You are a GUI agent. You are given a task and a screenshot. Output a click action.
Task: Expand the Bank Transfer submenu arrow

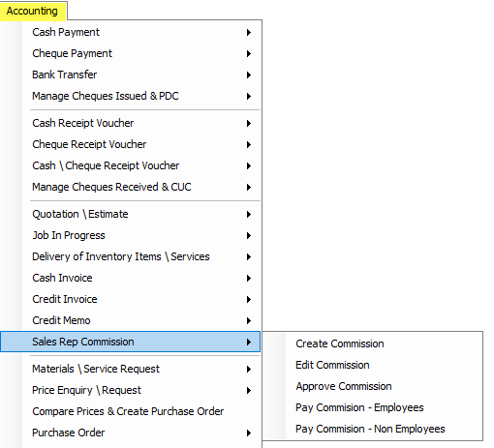[x=249, y=75]
